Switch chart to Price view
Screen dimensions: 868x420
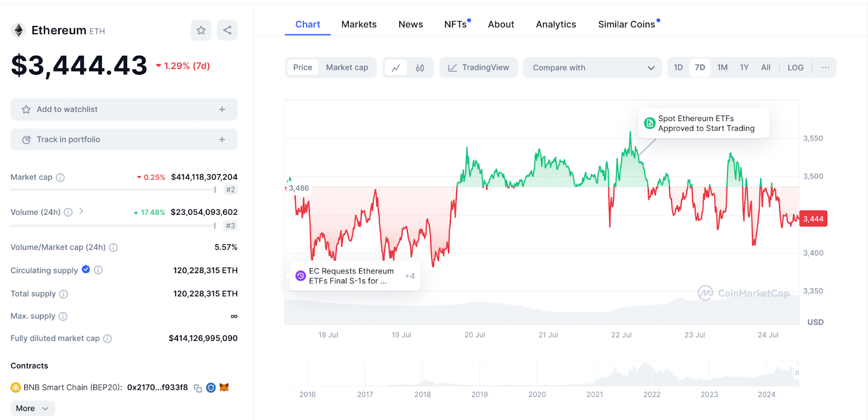point(303,67)
